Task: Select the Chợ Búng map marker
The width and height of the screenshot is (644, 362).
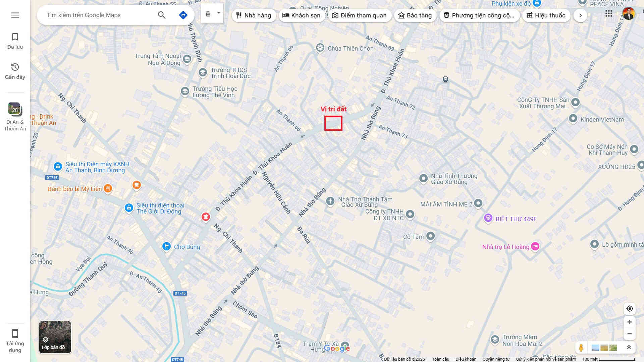Action: tap(166, 247)
